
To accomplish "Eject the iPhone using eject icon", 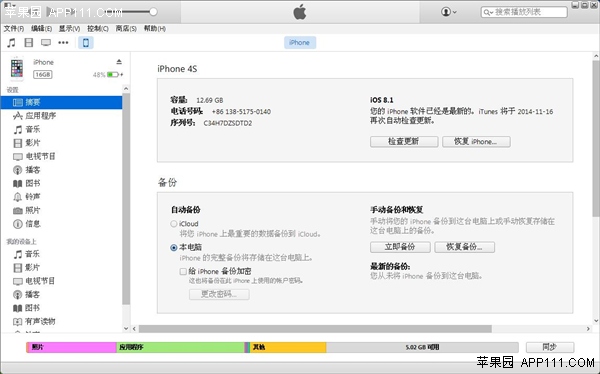I will tap(119, 62).
